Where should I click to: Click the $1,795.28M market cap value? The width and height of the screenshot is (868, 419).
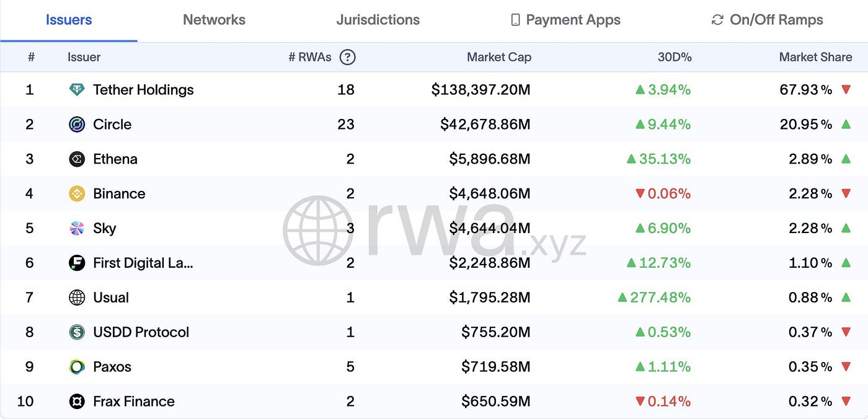tap(490, 298)
